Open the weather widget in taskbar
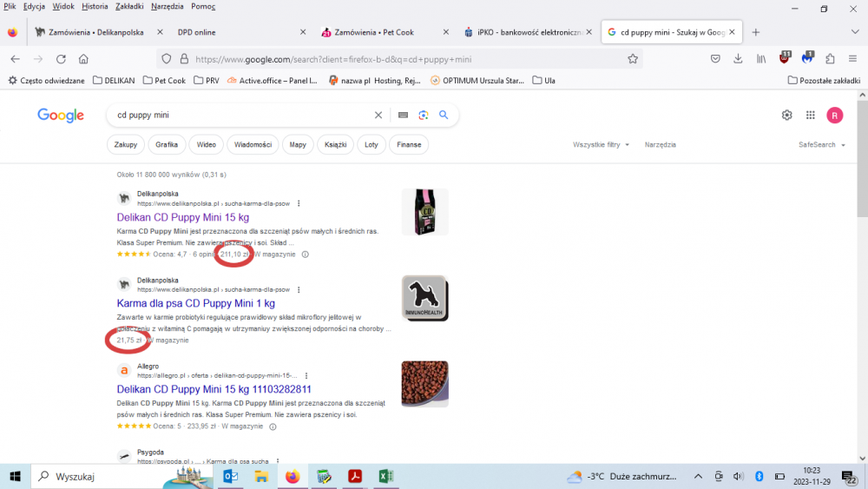Image resolution: width=868 pixels, height=489 pixels. pyautogui.click(x=621, y=476)
